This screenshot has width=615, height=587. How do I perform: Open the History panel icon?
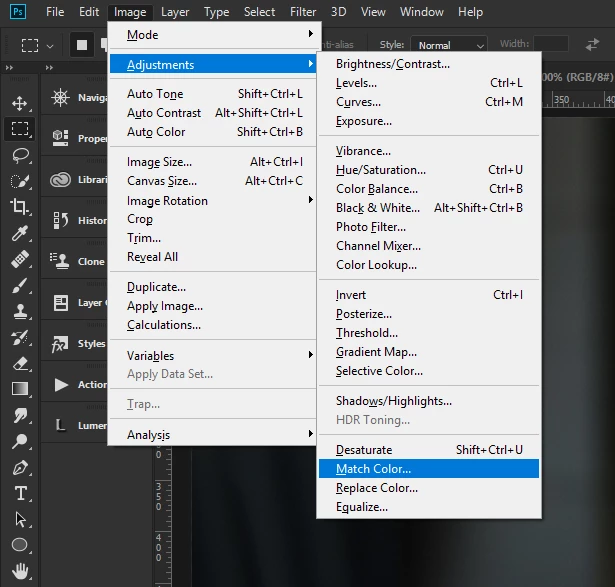[60, 220]
